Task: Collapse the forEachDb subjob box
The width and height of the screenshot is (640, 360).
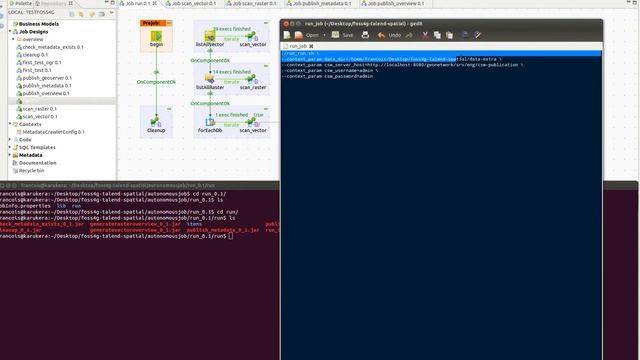Action: 266,109
